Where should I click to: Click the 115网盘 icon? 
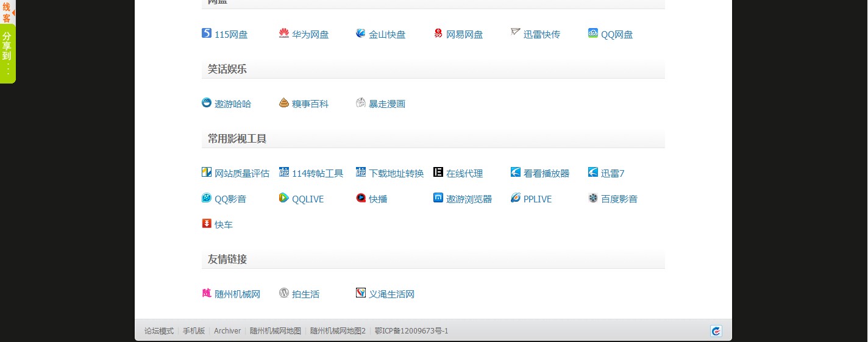(x=207, y=33)
